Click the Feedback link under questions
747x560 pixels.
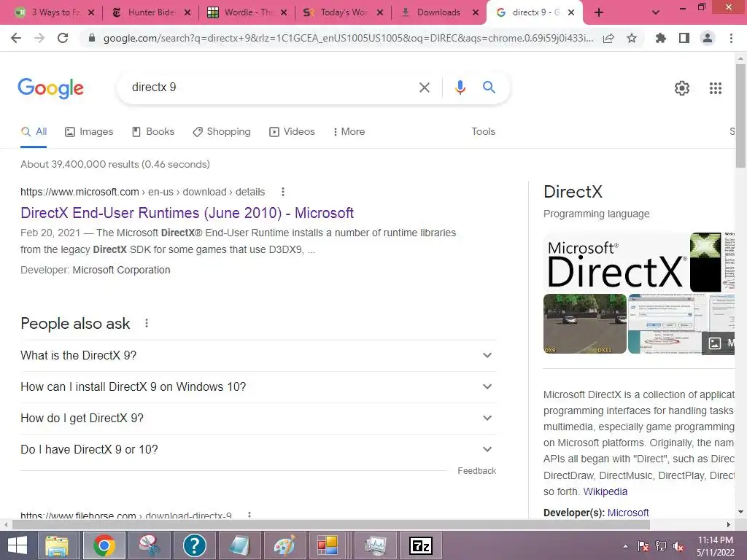click(x=477, y=471)
